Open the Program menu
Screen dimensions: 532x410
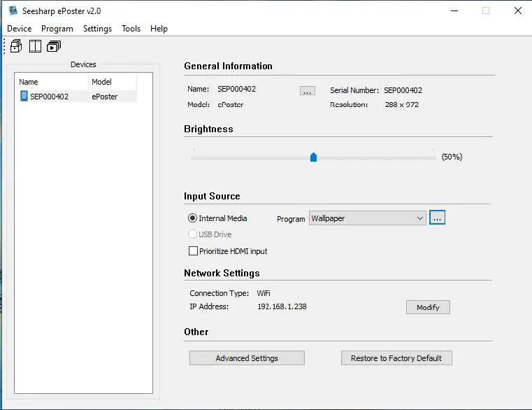[x=57, y=29]
